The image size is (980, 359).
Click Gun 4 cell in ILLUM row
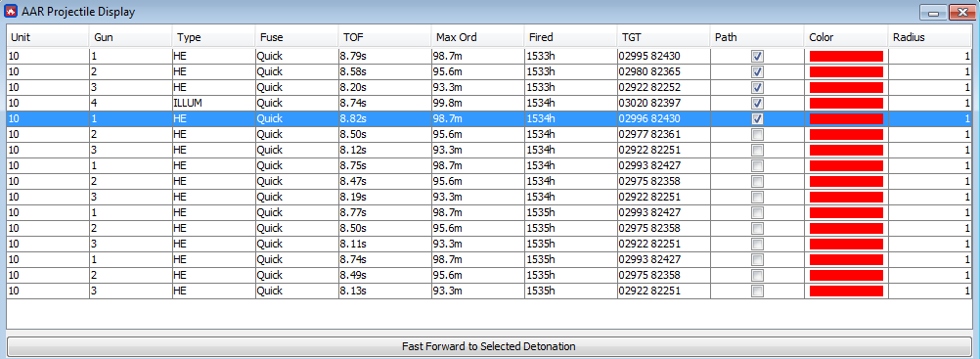pyautogui.click(x=131, y=103)
